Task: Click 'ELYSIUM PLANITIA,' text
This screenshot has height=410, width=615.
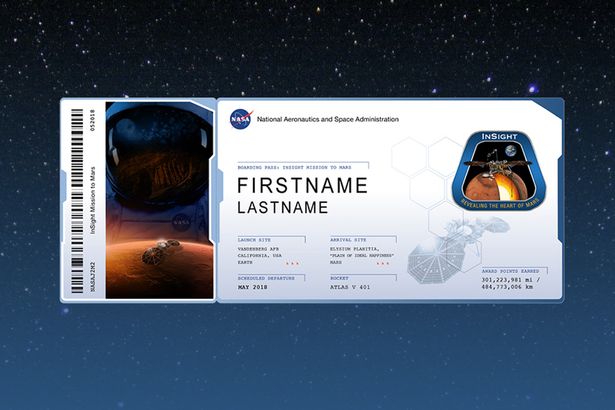Action: (x=355, y=249)
